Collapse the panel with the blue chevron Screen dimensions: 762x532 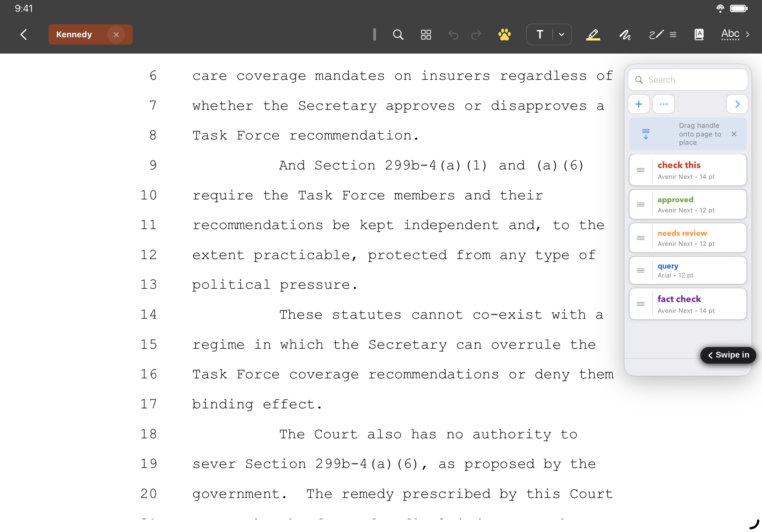737,104
